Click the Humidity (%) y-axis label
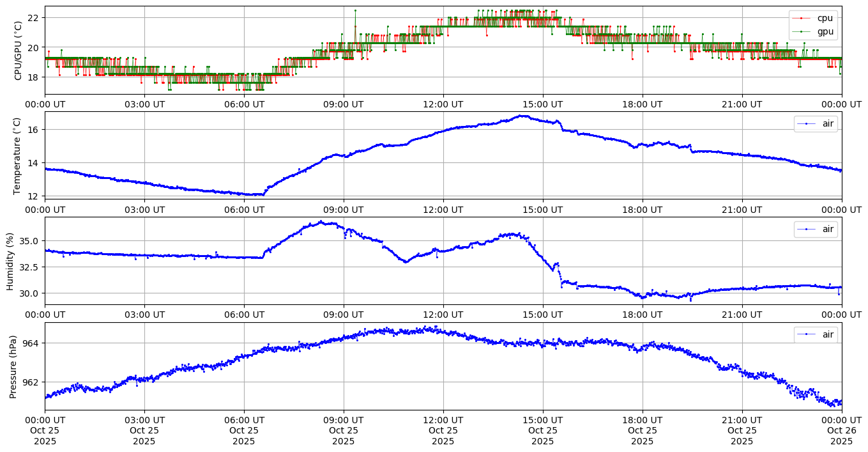The height and width of the screenshot is (452, 868). pos(10,261)
